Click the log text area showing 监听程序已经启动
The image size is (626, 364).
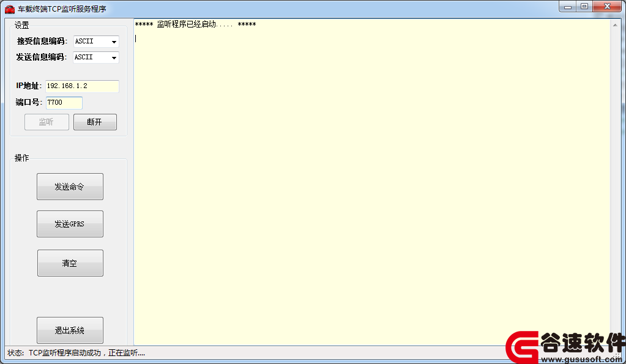coord(372,182)
